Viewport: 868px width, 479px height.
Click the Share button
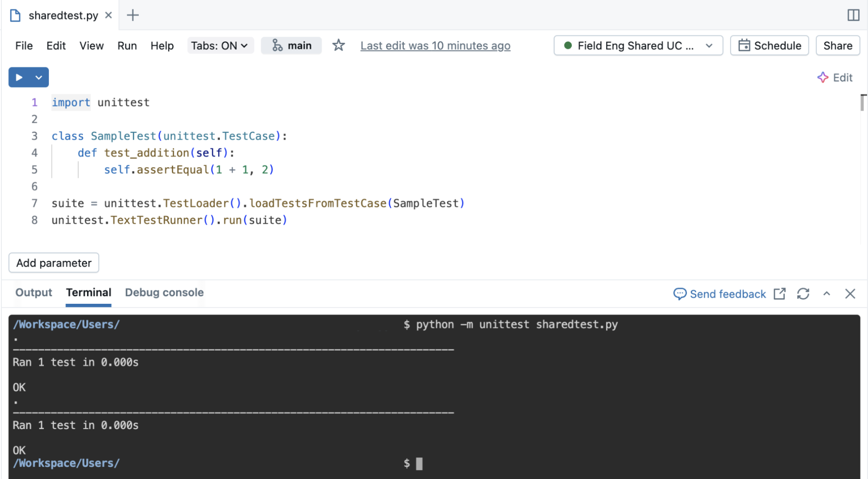[x=837, y=45]
